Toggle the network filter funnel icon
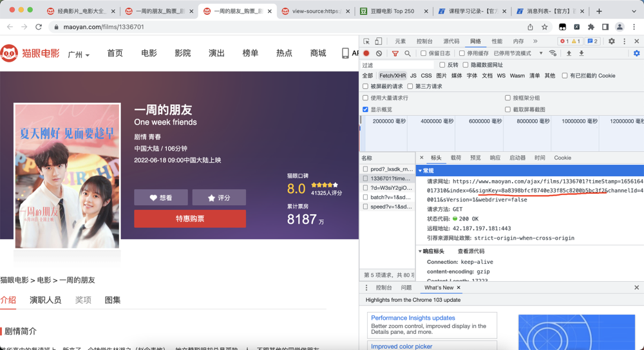Screen dimensions: 644x350 (x=395, y=53)
